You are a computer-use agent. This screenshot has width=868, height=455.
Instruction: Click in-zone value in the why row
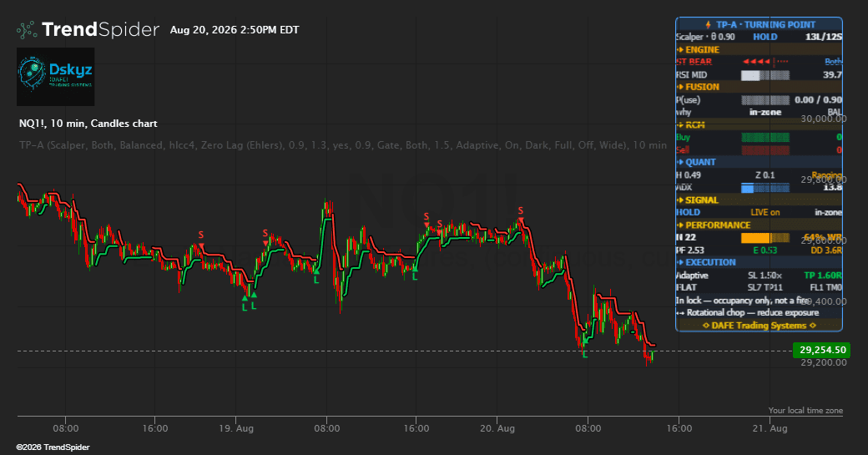coord(765,112)
